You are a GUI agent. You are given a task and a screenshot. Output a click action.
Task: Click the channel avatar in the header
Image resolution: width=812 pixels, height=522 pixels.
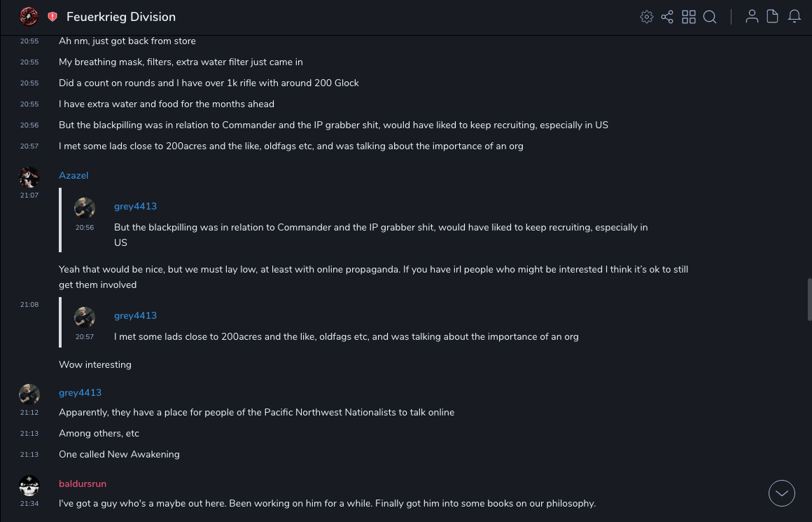click(x=29, y=16)
